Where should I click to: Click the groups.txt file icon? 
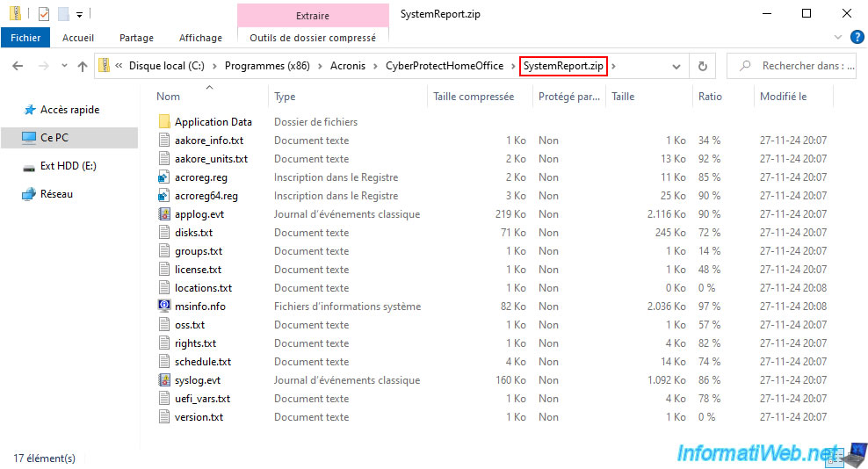pos(164,251)
